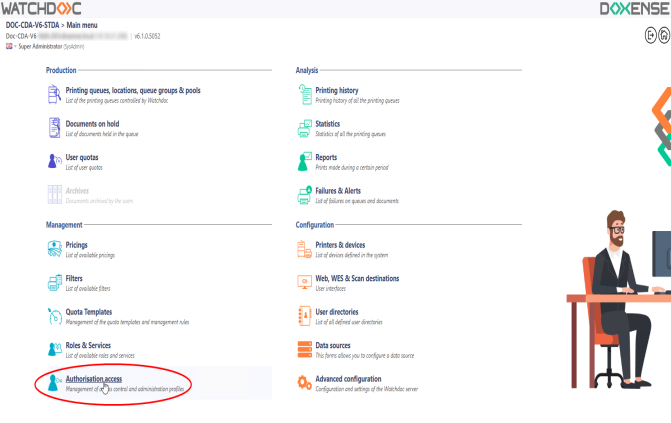Click the Roles & Services icon
671x423 pixels.
click(55, 350)
